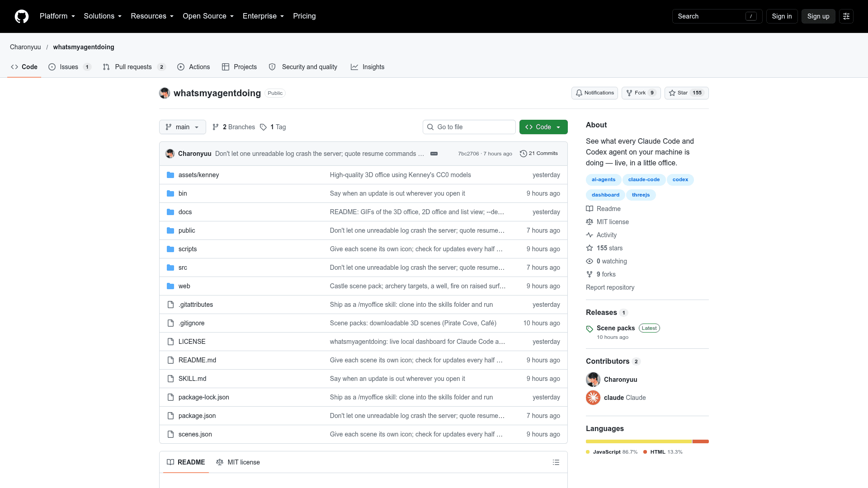View 2 Branches
This screenshot has width=868, height=488.
(x=234, y=127)
